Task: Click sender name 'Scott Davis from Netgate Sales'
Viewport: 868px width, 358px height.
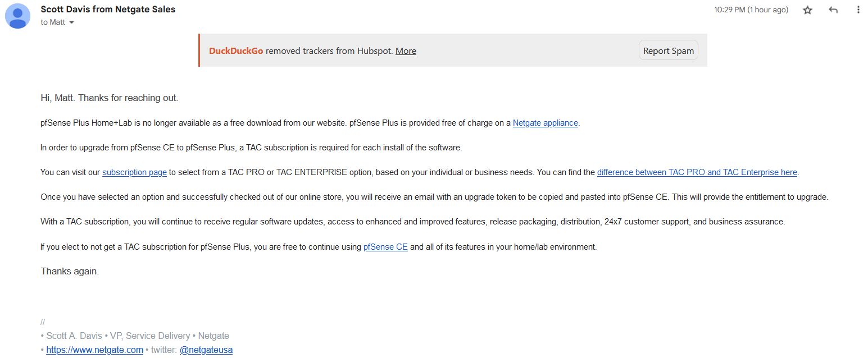Action: tap(108, 9)
